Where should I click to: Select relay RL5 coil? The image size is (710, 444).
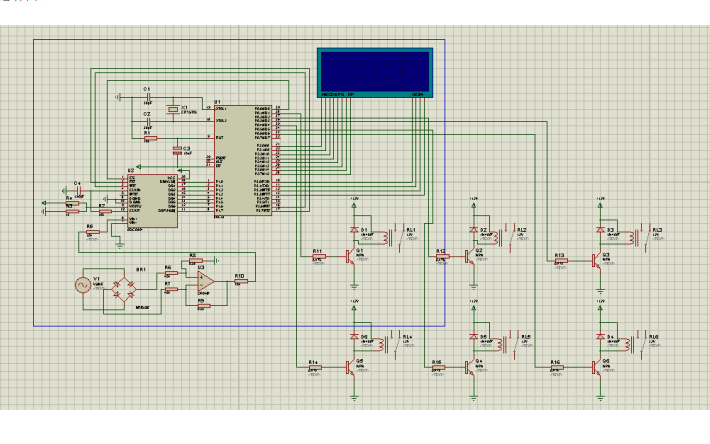(x=500, y=345)
